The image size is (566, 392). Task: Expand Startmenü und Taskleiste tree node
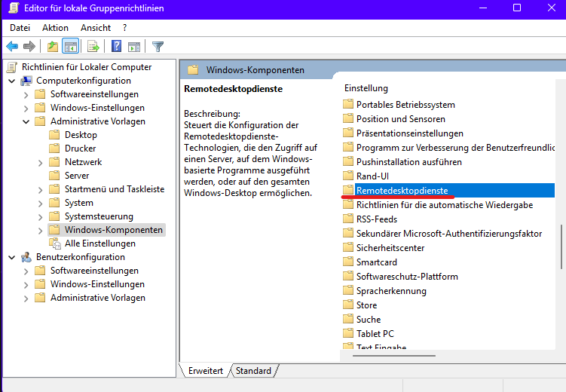coord(40,189)
